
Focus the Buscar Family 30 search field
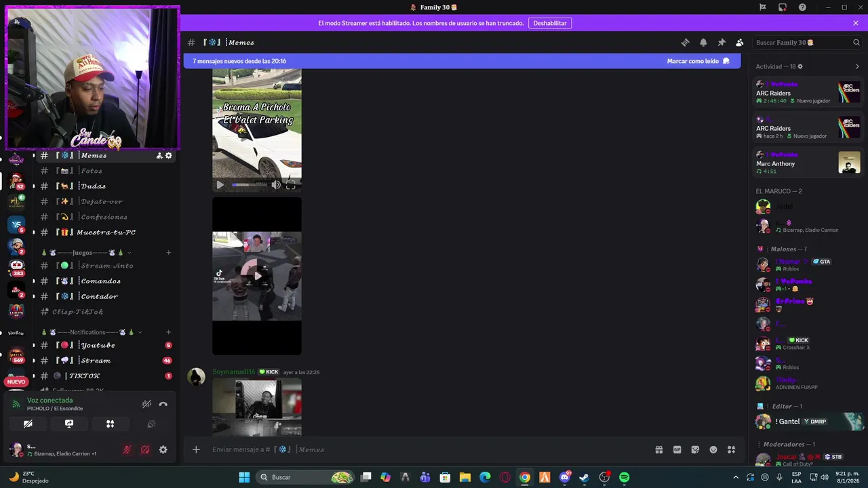coord(808,42)
